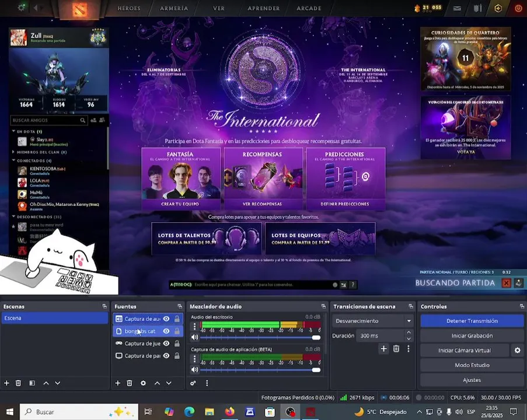Viewport: 527px width, 420px height.
Task: Open Dota settings gear icon
Action: (x=22, y=8)
